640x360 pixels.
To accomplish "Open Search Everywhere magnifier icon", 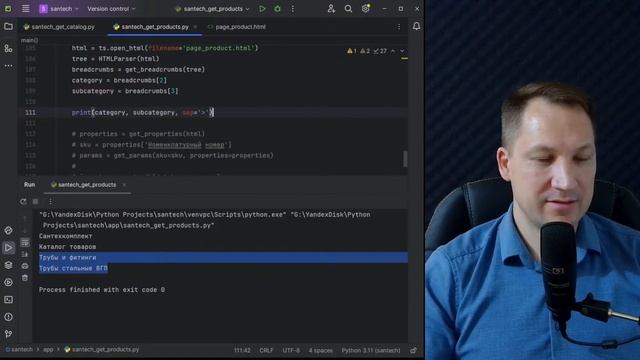I will [x=348, y=9].
